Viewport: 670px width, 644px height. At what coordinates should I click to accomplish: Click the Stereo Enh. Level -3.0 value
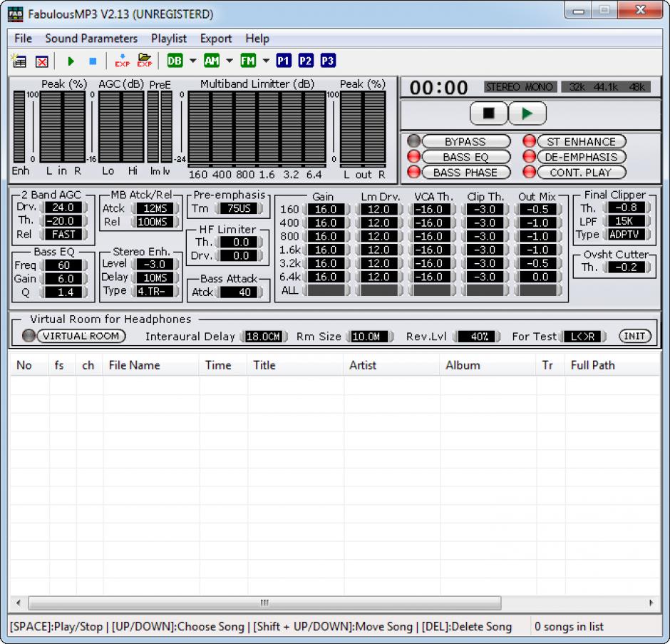coord(155,265)
